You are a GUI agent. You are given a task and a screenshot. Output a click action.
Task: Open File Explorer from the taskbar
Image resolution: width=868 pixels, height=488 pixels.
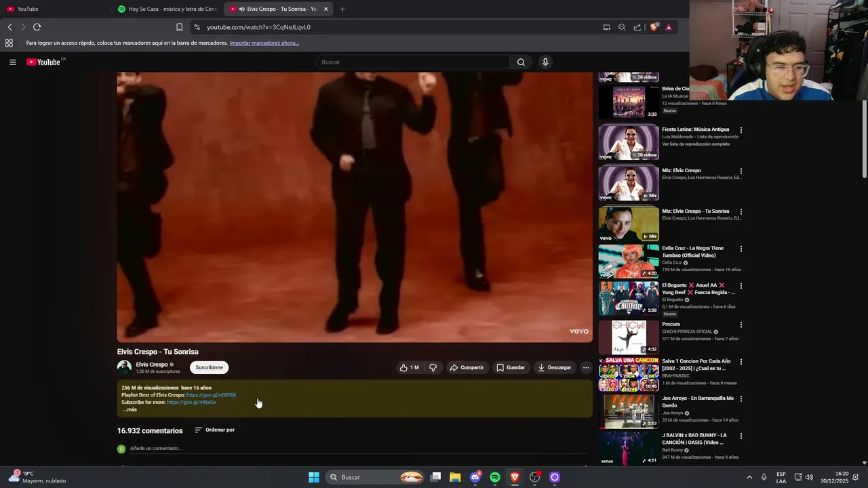(x=455, y=477)
